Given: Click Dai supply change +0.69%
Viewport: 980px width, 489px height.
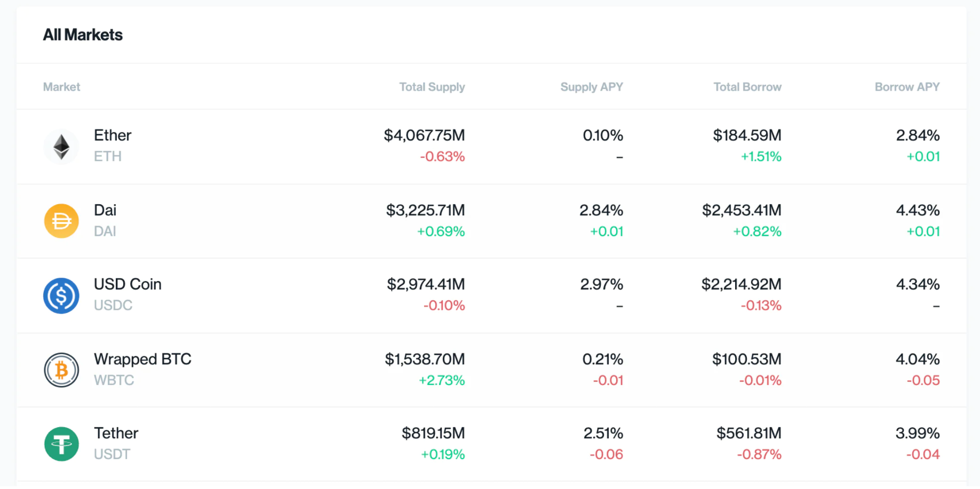Looking at the screenshot, I should click(x=441, y=231).
